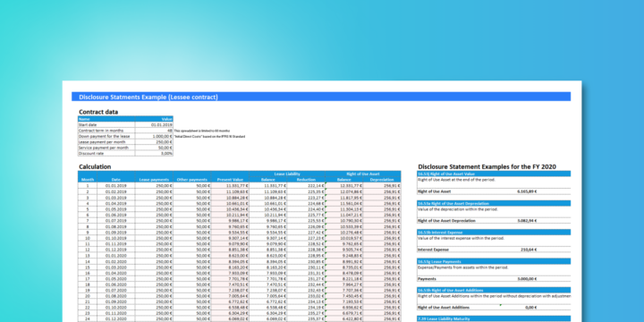Click 'Expense/Payments from assets within the period.'
The image size is (644, 322).
463,267
